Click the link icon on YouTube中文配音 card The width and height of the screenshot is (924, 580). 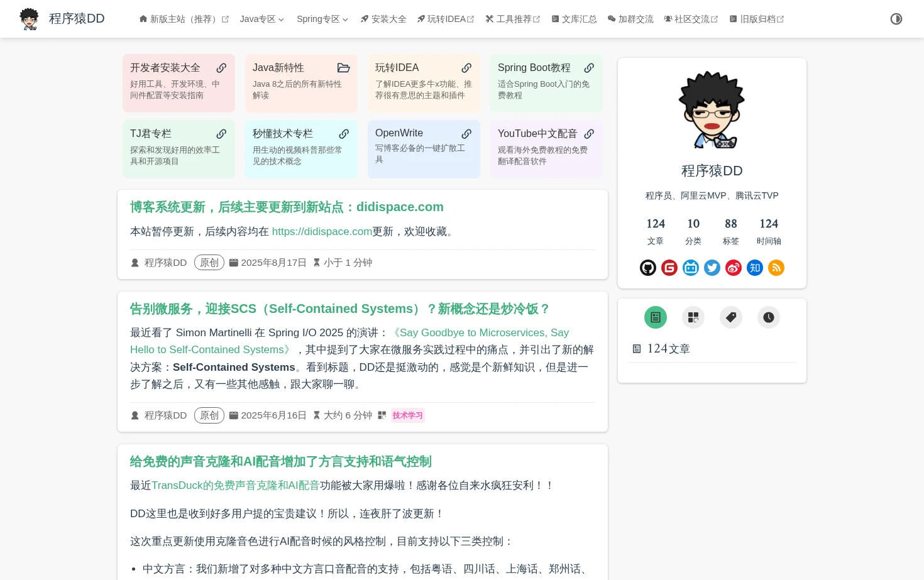tap(589, 134)
